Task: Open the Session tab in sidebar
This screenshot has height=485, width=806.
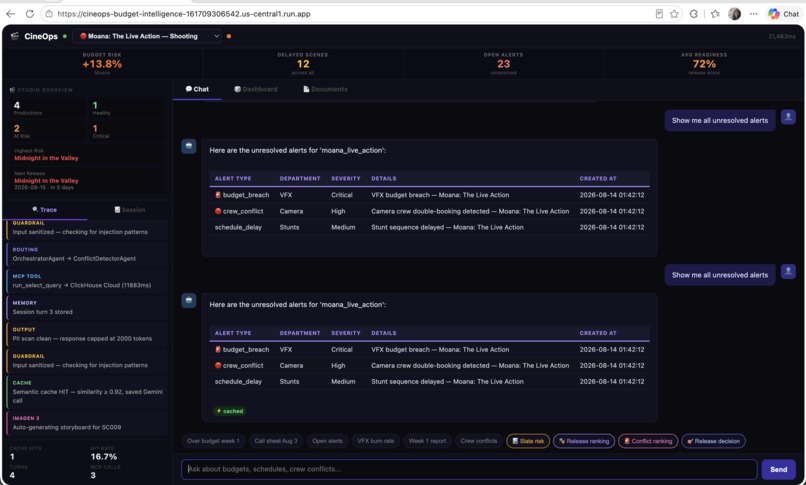Action: [130, 210]
